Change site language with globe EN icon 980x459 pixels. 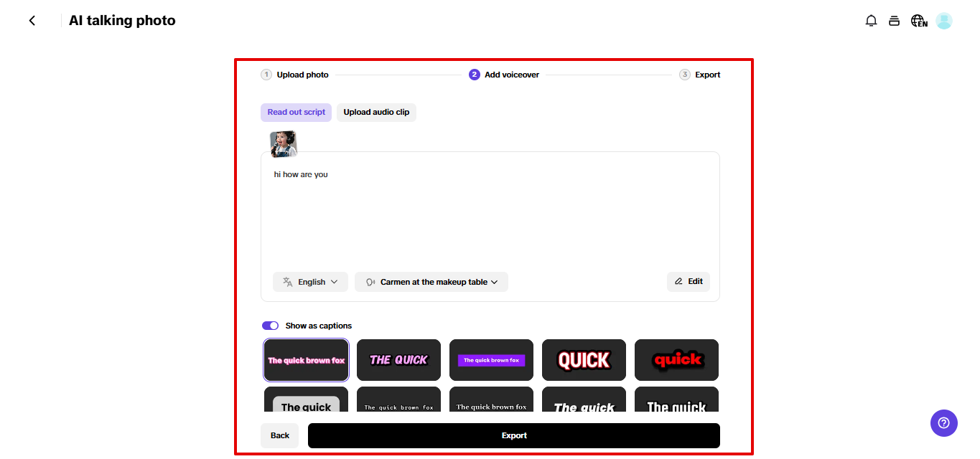919,21
